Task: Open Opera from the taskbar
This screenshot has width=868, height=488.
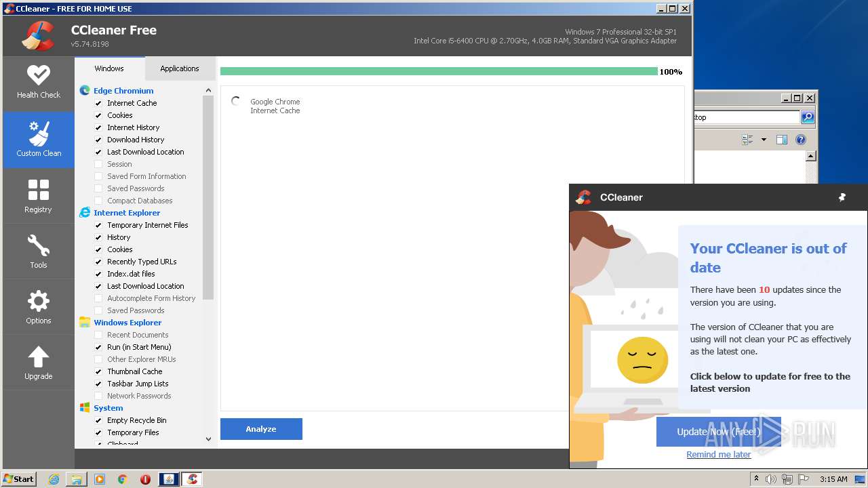Action: [145, 479]
